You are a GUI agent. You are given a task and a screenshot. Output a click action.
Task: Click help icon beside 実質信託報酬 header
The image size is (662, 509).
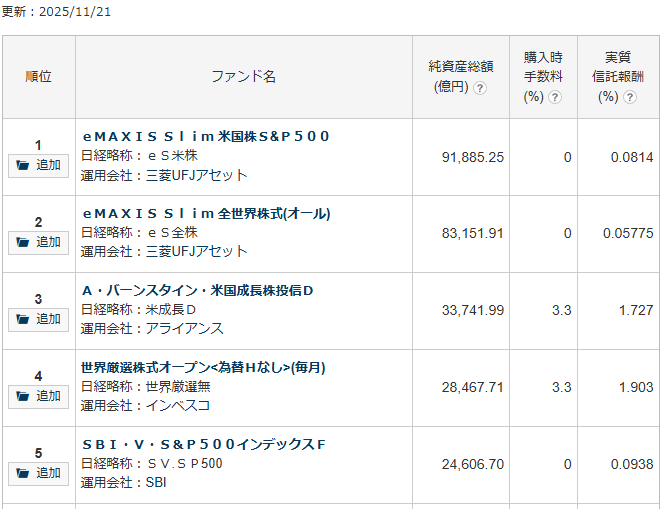point(631,97)
